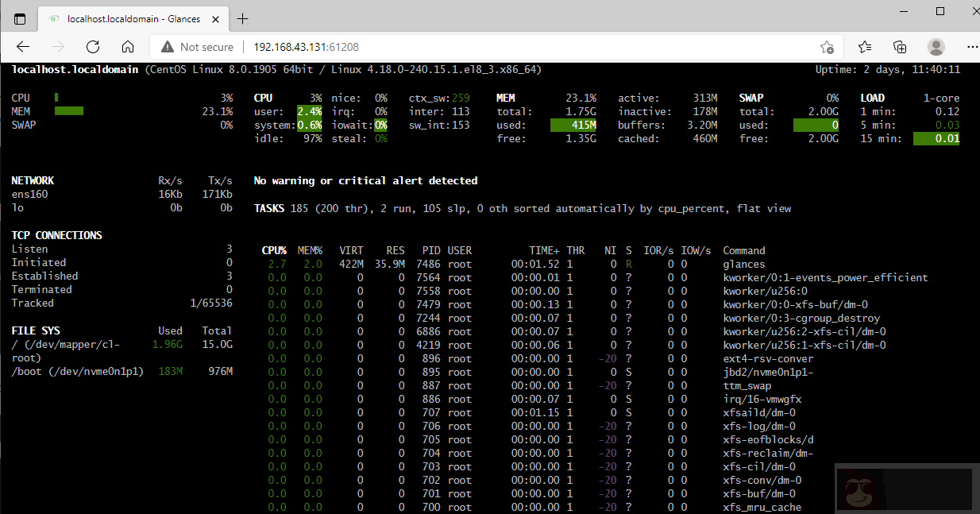This screenshot has height=514, width=980.
Task: Open a new tab with the plus icon
Action: pos(243,18)
